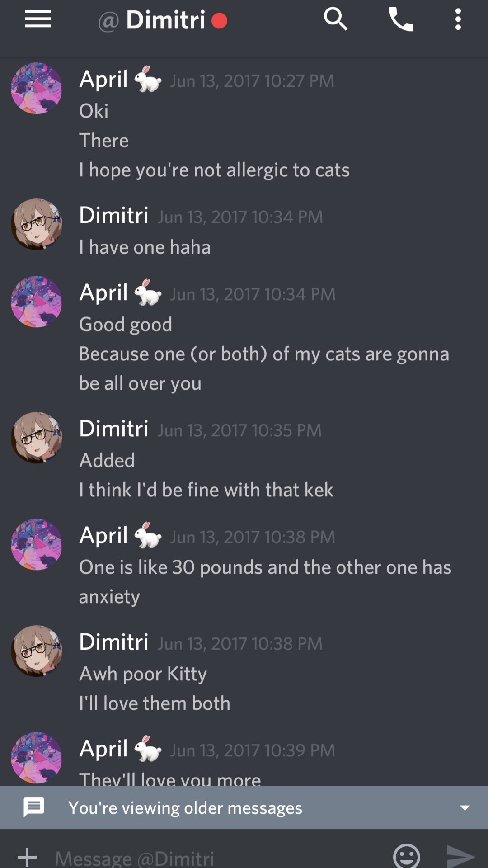This screenshot has width=488, height=868.
Task: Tap the @ Dimitri channel title
Action: tap(152, 20)
